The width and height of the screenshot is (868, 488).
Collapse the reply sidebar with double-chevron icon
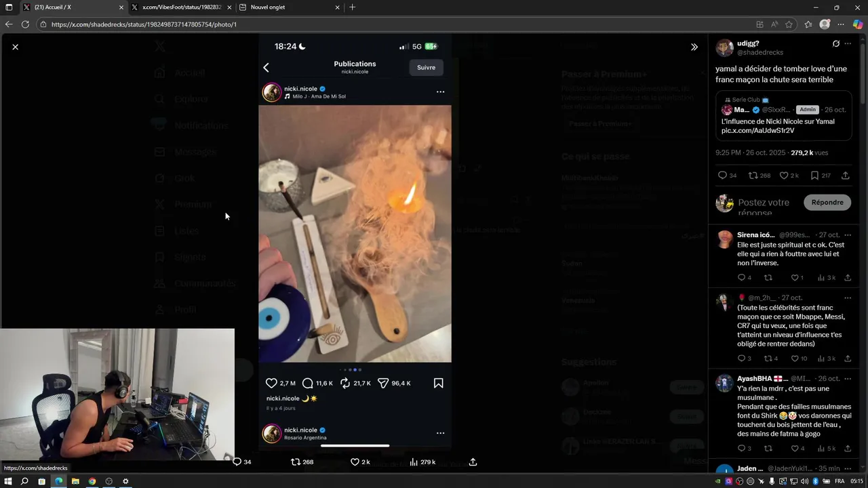coord(694,47)
